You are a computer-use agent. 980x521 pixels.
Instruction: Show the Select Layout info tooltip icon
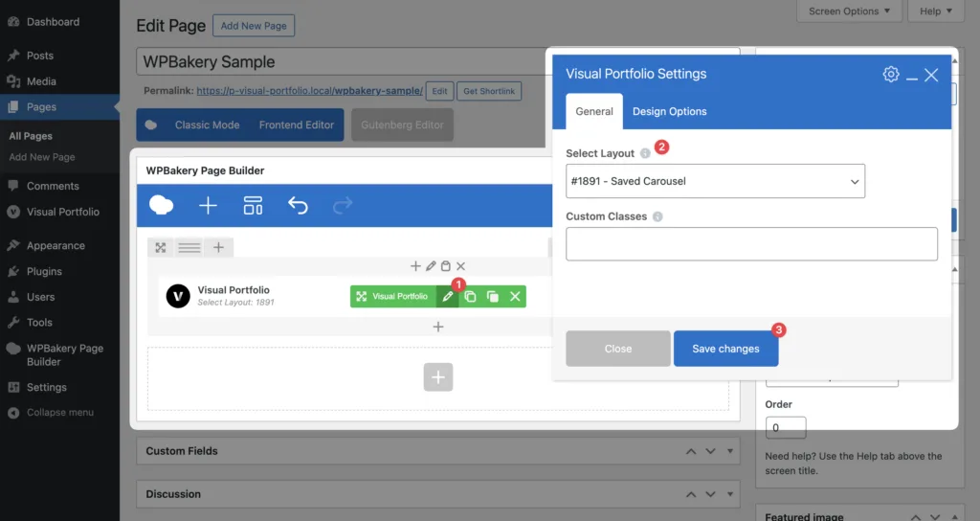click(x=645, y=153)
